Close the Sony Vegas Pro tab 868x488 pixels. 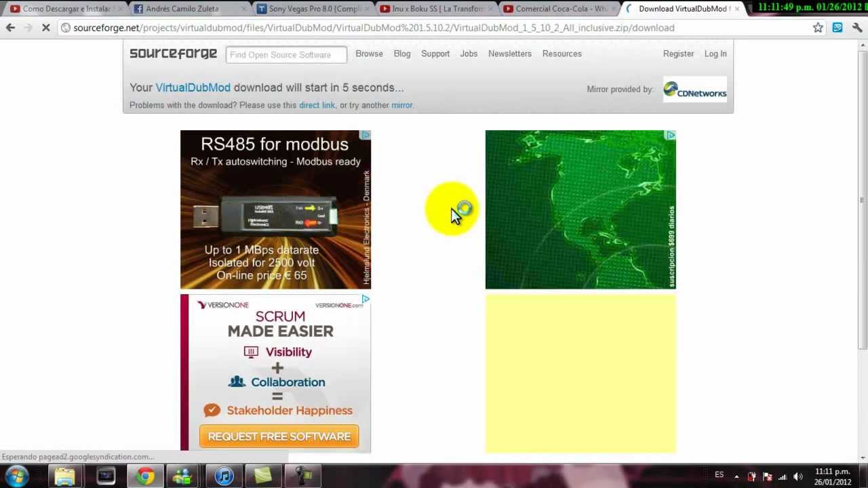(x=367, y=9)
